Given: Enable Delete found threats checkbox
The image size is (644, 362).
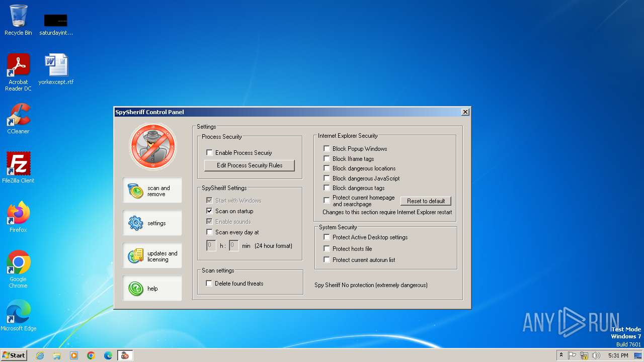Looking at the screenshot, I should point(209,284).
